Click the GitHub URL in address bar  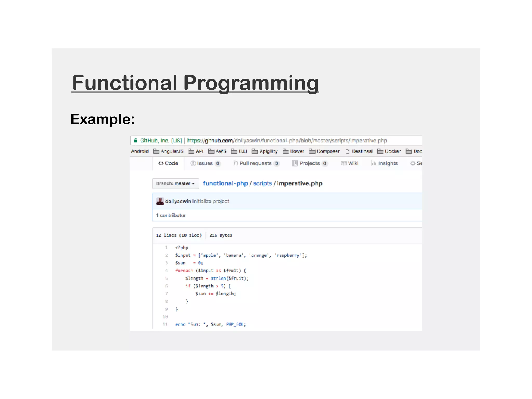287,141
